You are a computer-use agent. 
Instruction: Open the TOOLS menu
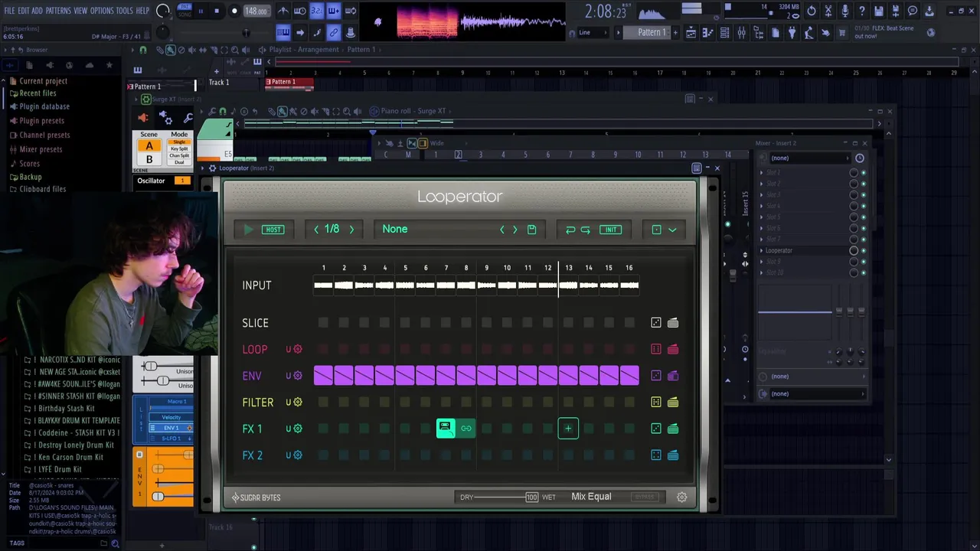(125, 11)
